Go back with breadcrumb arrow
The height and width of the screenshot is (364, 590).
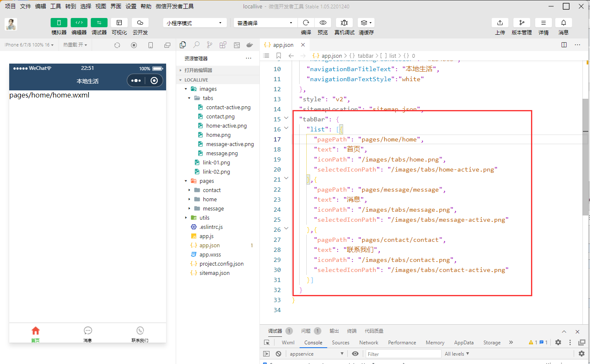[x=291, y=56]
